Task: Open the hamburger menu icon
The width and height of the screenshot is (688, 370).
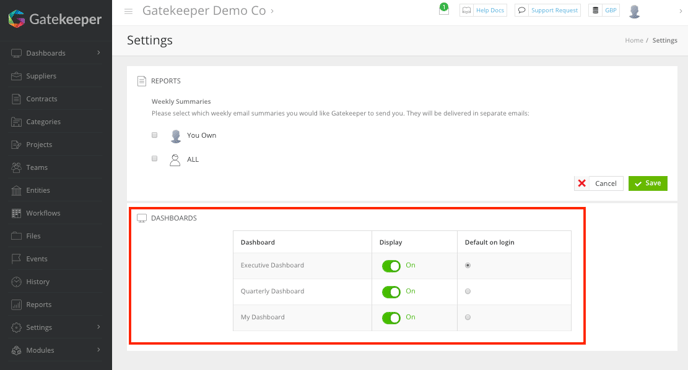Action: tap(128, 11)
